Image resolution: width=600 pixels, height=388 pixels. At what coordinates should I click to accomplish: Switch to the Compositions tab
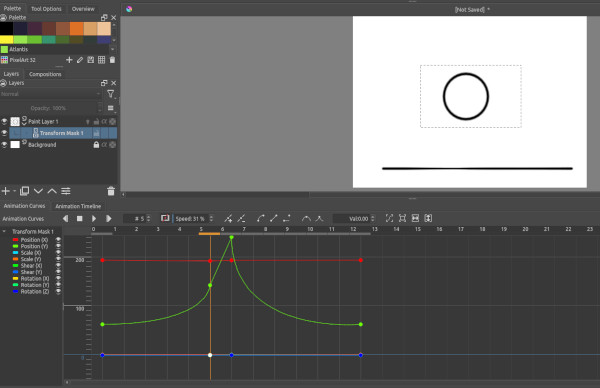coord(45,74)
